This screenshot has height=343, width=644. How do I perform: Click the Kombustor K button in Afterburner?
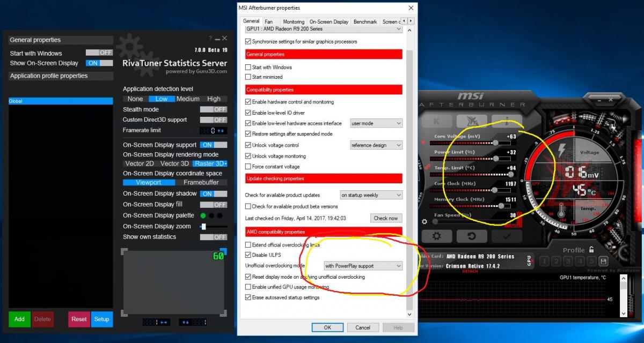tap(437, 121)
